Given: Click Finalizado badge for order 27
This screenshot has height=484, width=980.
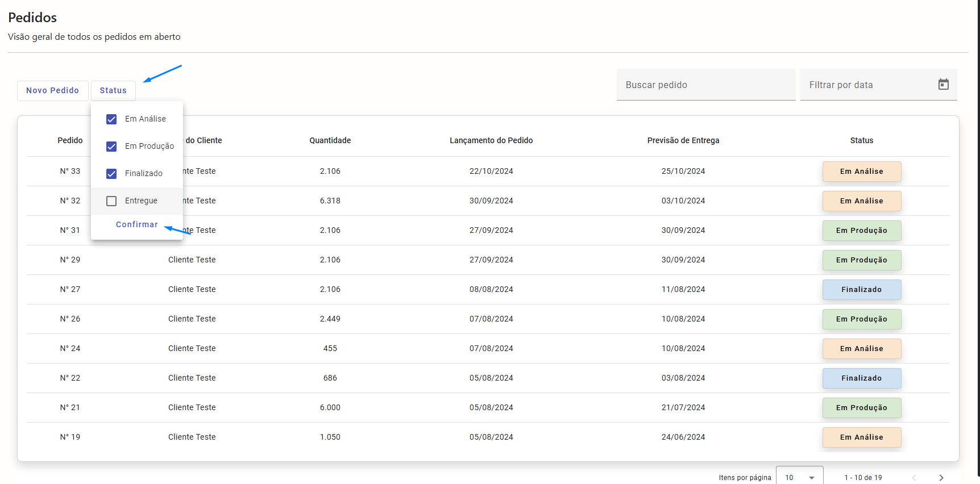Looking at the screenshot, I should tap(861, 290).
